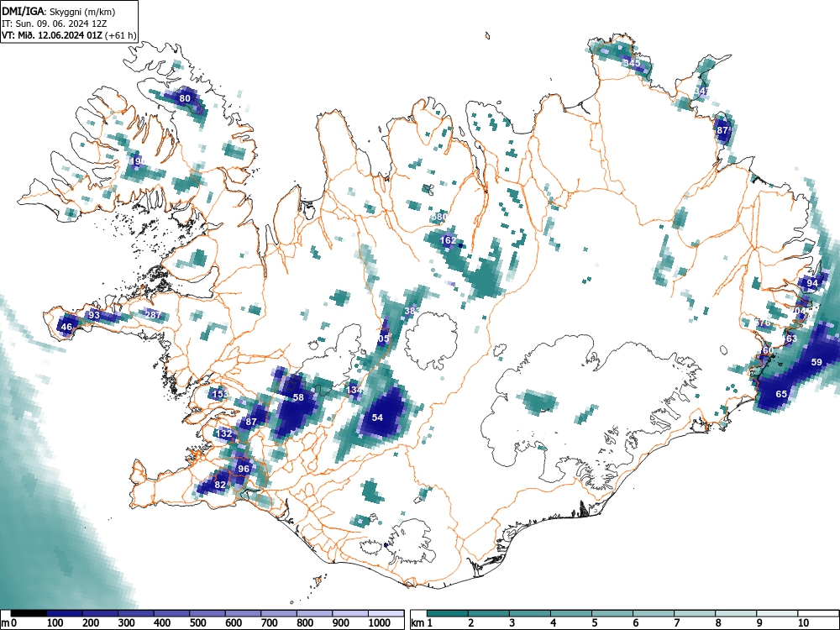Select the 500–600 m legend swatch

(207, 613)
